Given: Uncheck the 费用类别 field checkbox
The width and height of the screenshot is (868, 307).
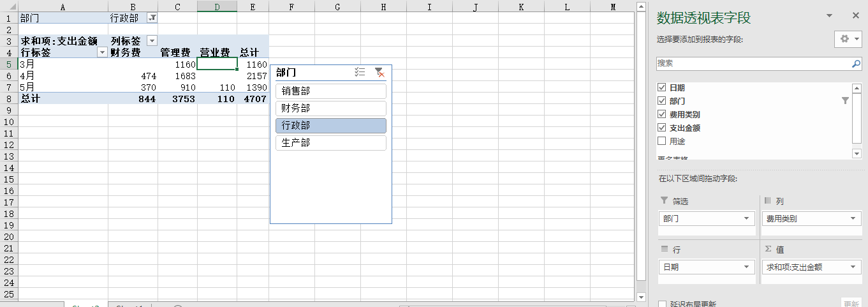Looking at the screenshot, I should coord(661,114).
